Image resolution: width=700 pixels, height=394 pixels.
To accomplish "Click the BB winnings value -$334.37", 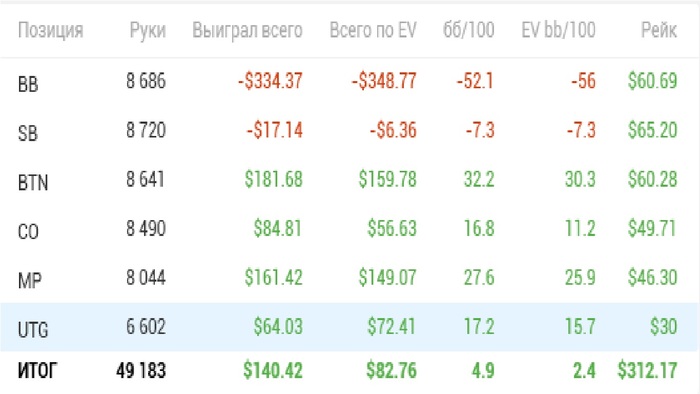I will [x=270, y=81].
